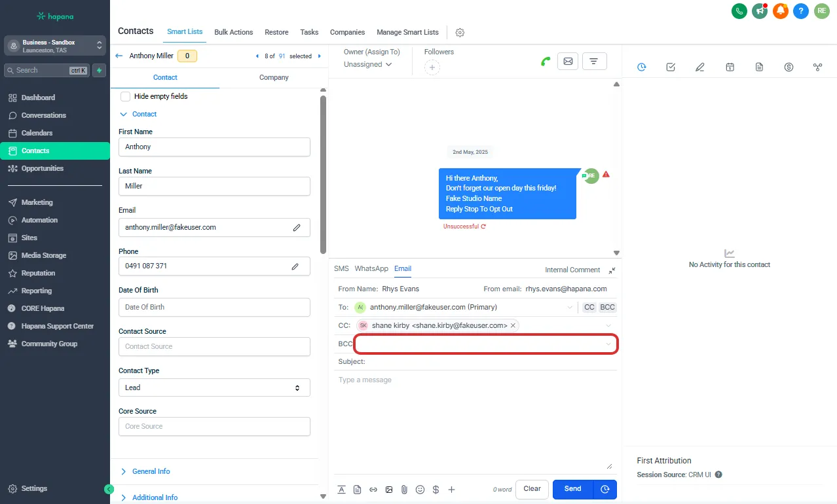
Task: Open the email envelope icon button
Action: (x=567, y=62)
